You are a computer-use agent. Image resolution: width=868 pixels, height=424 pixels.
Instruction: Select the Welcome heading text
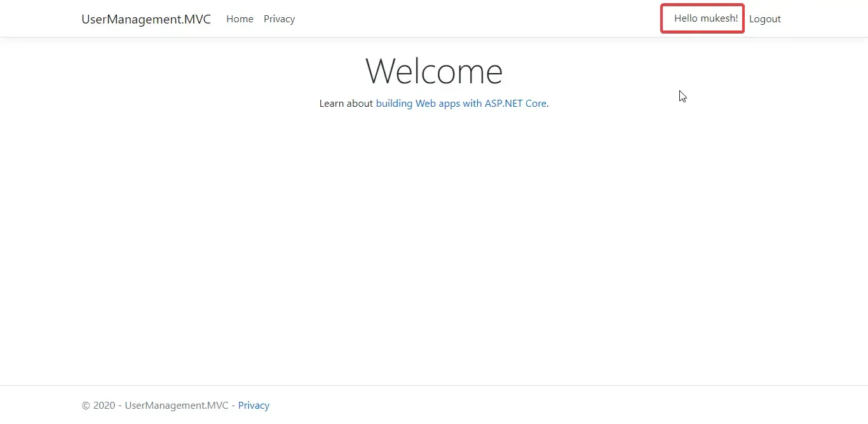coord(434,70)
